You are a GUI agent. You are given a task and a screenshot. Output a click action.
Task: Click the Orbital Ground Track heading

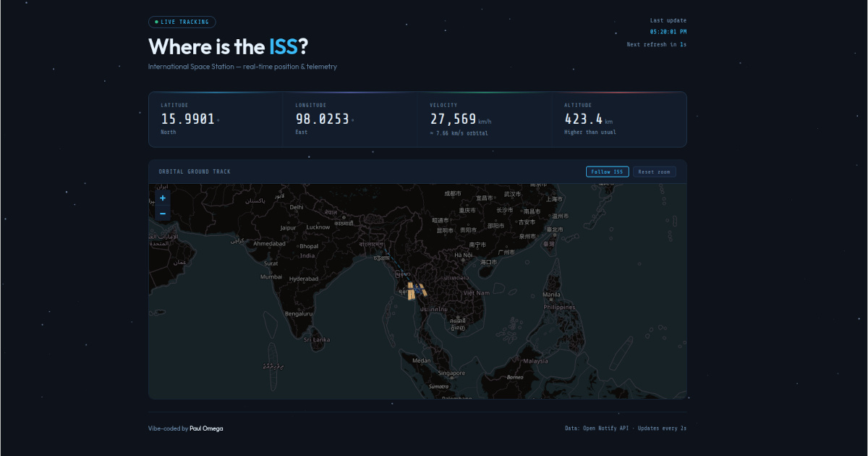[195, 172]
